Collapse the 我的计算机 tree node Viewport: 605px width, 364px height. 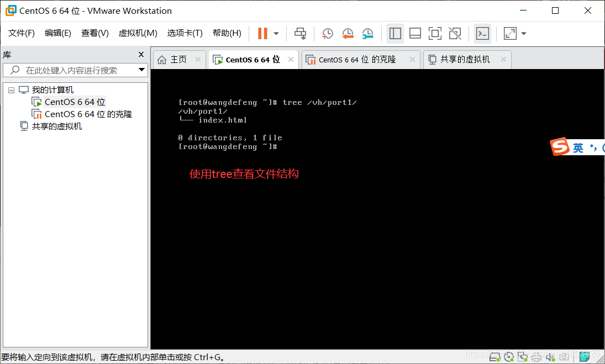tap(11, 89)
